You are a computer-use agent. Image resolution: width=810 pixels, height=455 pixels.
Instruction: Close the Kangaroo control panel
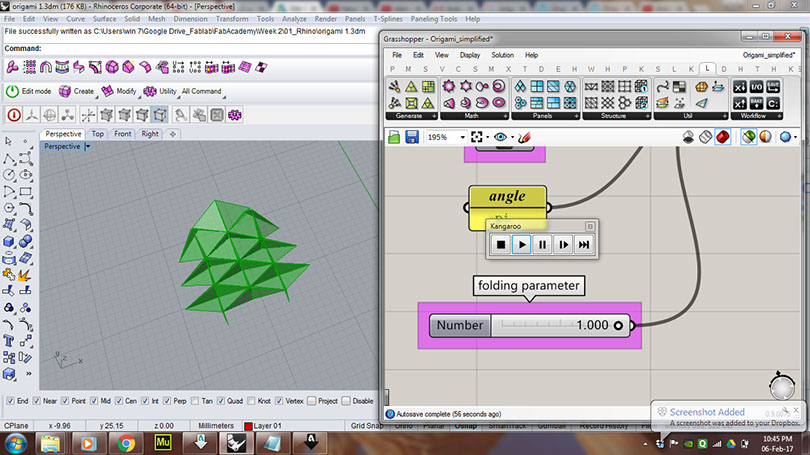(x=590, y=226)
